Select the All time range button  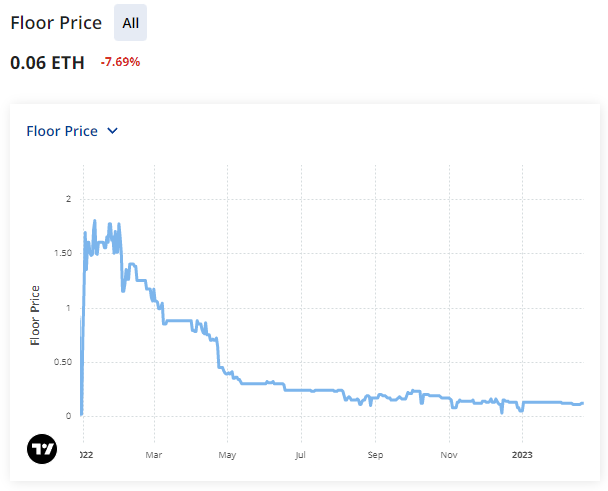click(130, 22)
